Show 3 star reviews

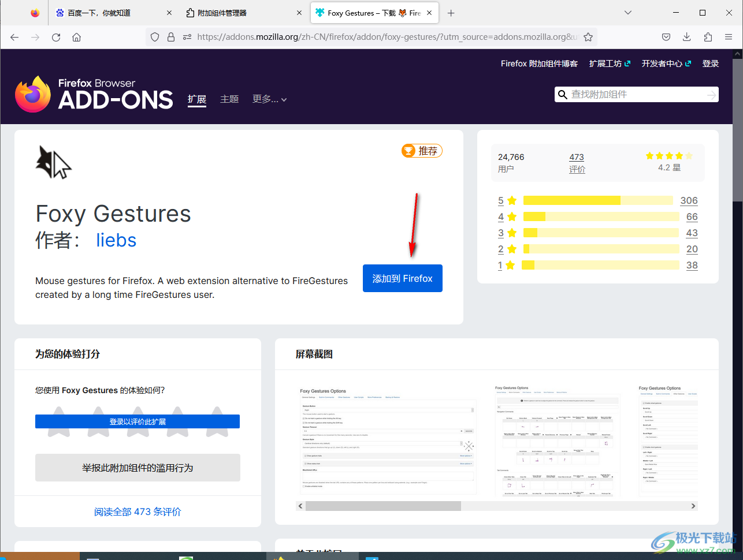click(507, 233)
